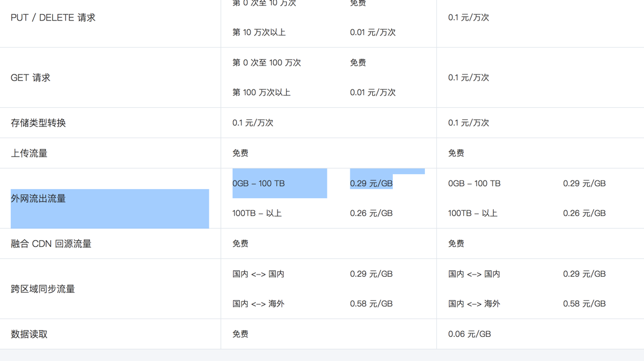644x361 pixels.
Task: Click "0.1 元/万次" right of "存储类型转换" label
Action: [253, 123]
